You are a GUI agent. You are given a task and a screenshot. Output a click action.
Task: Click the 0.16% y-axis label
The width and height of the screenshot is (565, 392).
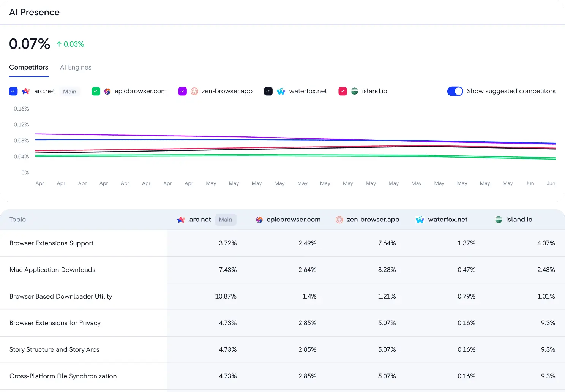pyautogui.click(x=21, y=109)
